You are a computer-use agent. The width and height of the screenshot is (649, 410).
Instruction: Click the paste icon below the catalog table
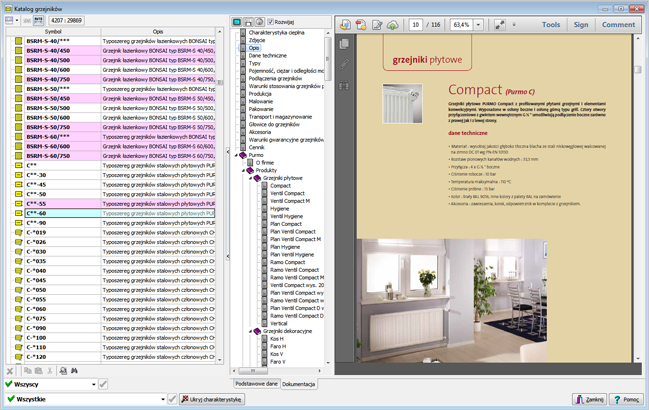[x=38, y=371]
